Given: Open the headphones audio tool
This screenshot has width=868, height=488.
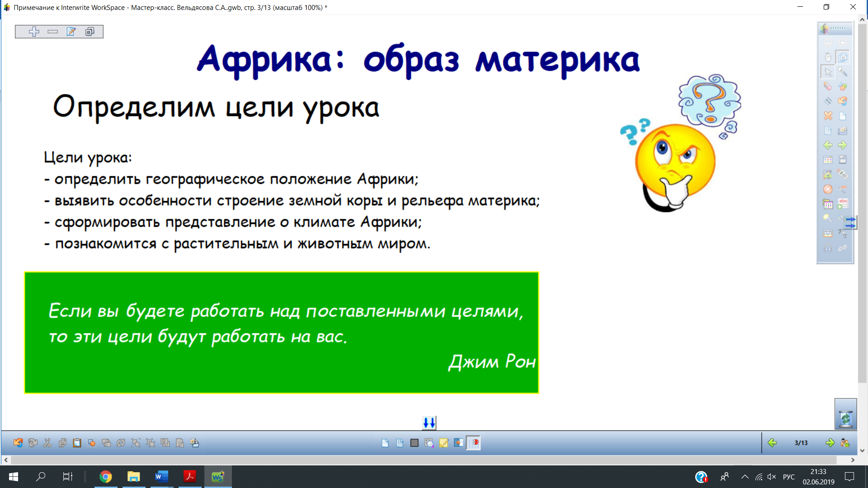Looking at the screenshot, I should pyautogui.click(x=828, y=248).
